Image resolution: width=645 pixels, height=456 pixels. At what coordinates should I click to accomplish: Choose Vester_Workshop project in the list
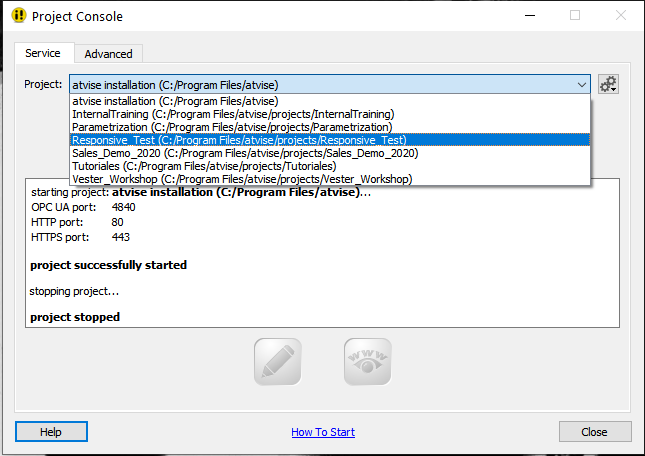click(x=330, y=179)
